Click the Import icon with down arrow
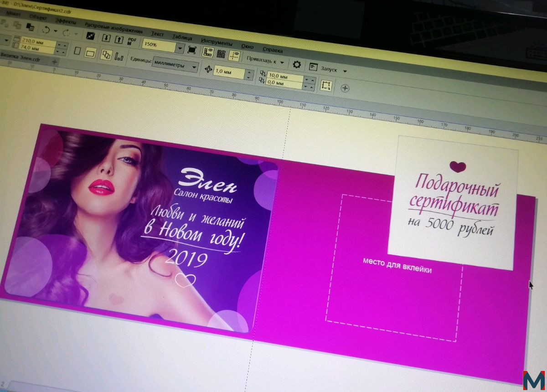 click(x=106, y=37)
